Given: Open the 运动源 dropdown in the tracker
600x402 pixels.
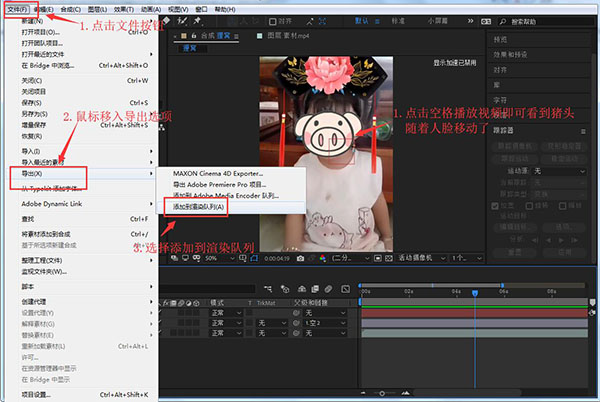Looking at the screenshot, I should click(559, 171).
